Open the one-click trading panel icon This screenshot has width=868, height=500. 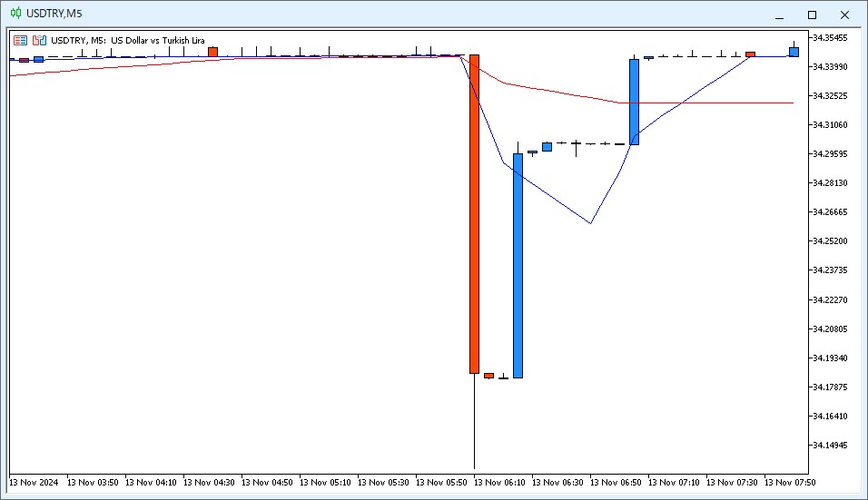[21, 40]
